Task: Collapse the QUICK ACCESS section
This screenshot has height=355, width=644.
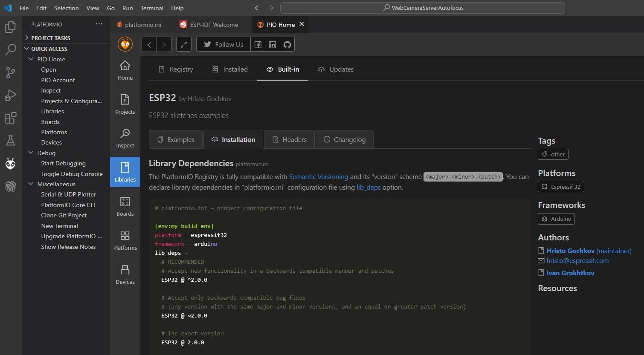Action: coord(66,49)
